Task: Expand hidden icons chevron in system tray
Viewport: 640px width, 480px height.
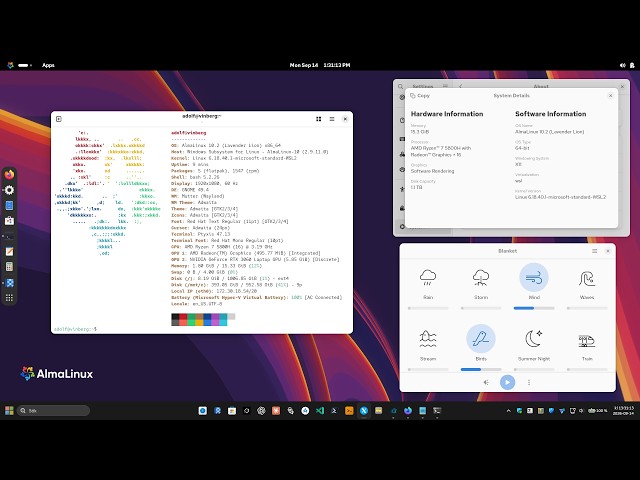Action: (x=509, y=411)
